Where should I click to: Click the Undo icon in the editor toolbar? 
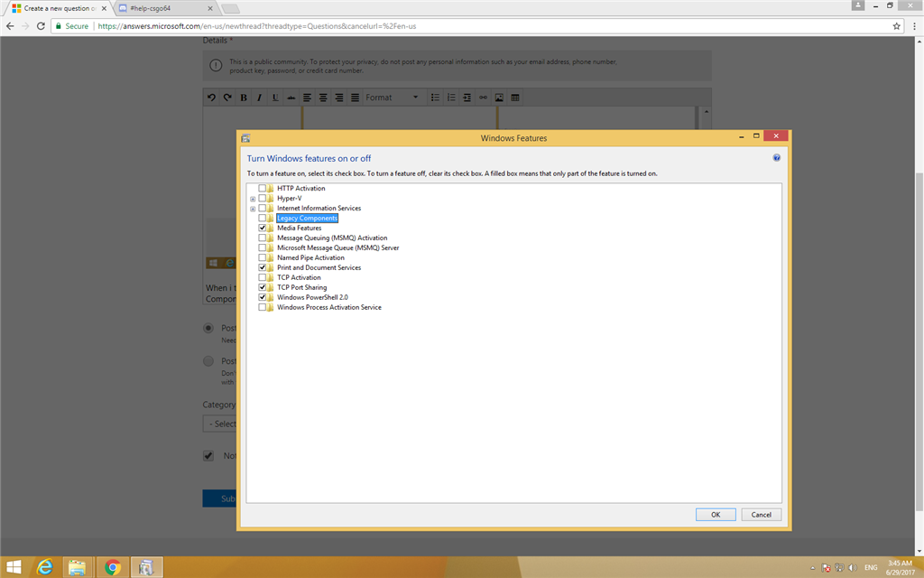pos(211,98)
